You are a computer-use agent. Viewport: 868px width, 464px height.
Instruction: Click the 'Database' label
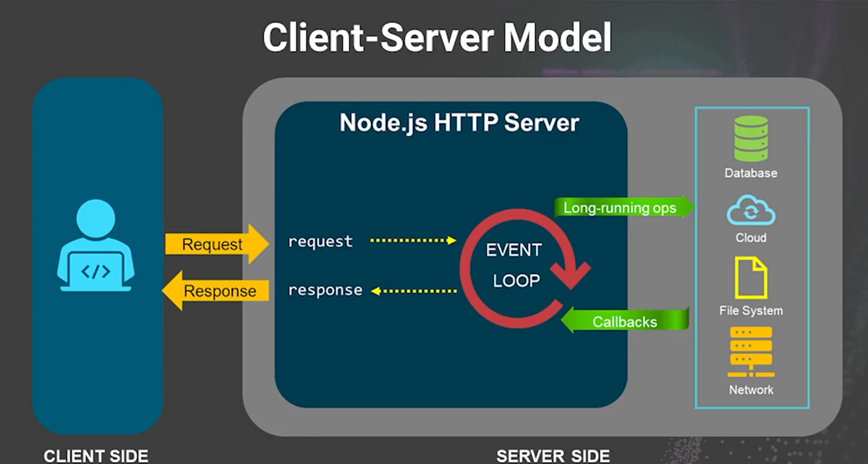751,173
